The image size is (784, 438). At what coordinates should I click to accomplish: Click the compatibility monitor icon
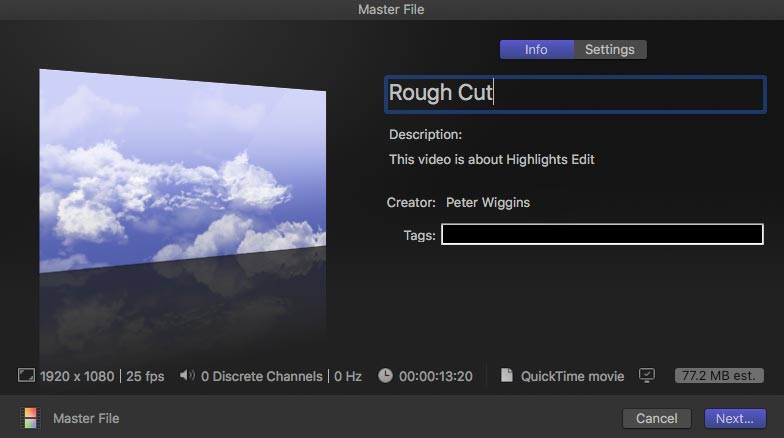coord(646,376)
